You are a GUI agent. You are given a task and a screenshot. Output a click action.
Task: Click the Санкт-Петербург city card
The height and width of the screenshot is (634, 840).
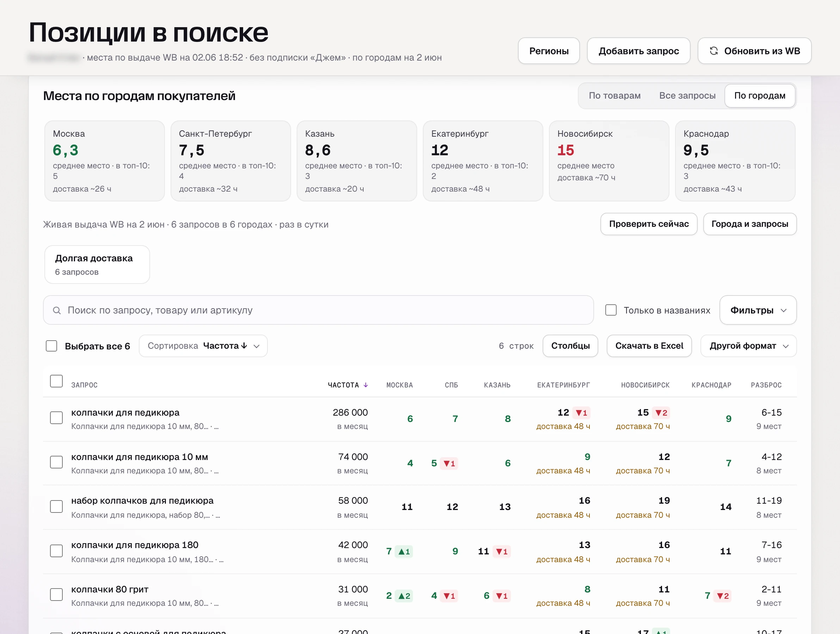pyautogui.click(x=230, y=161)
